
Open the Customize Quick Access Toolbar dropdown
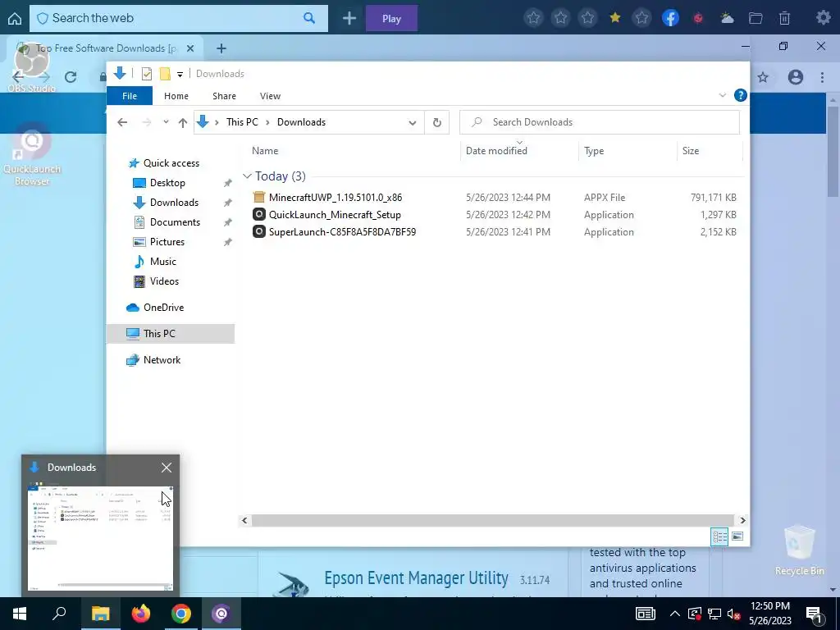tap(180, 75)
